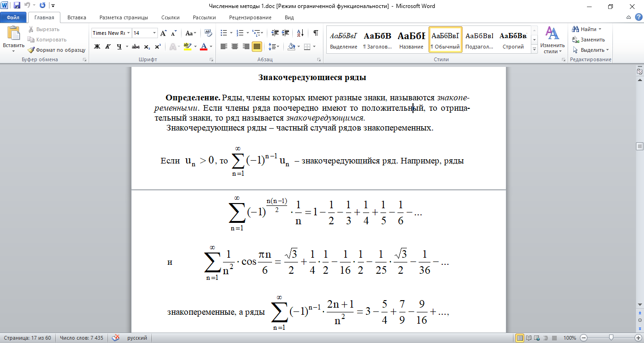Apply subscript (x₂) formatting

click(147, 47)
